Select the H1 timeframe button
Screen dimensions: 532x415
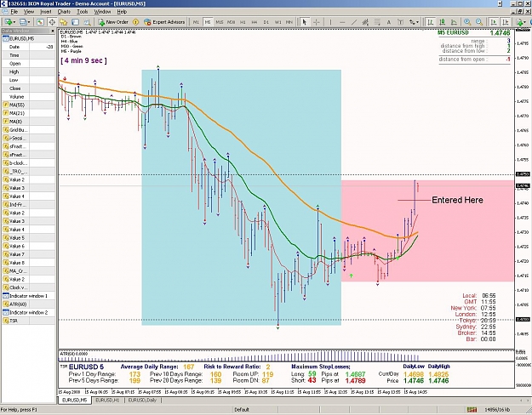(243, 22)
